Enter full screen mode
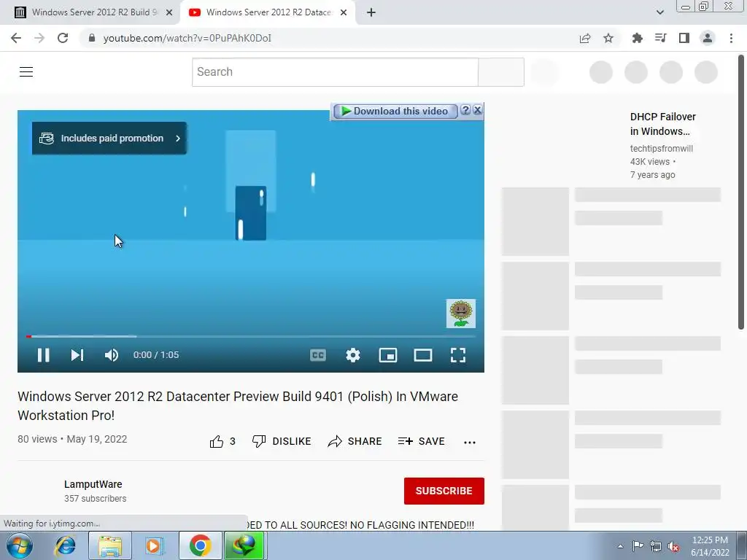747x560 pixels. point(458,355)
